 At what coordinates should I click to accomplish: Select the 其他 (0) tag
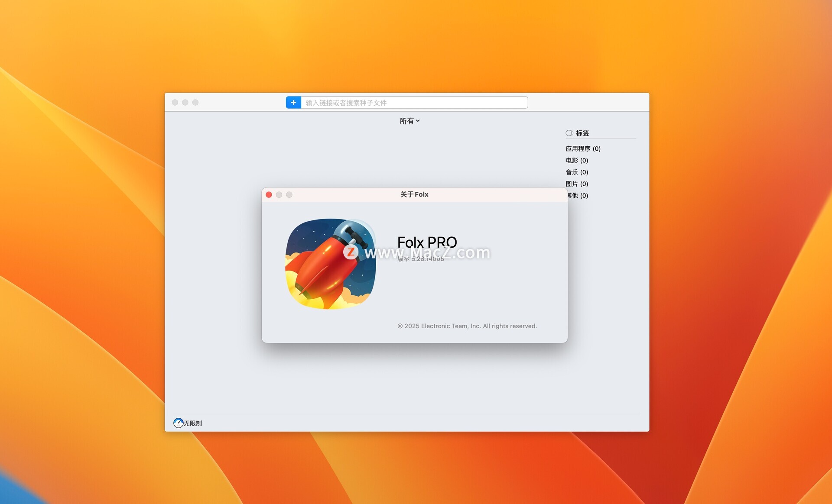pos(578,195)
